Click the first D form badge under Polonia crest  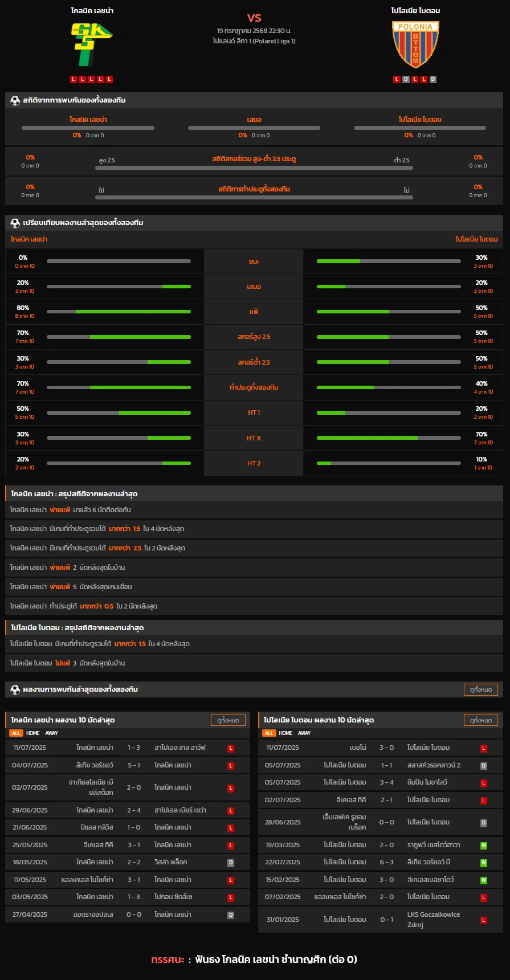tap(406, 79)
